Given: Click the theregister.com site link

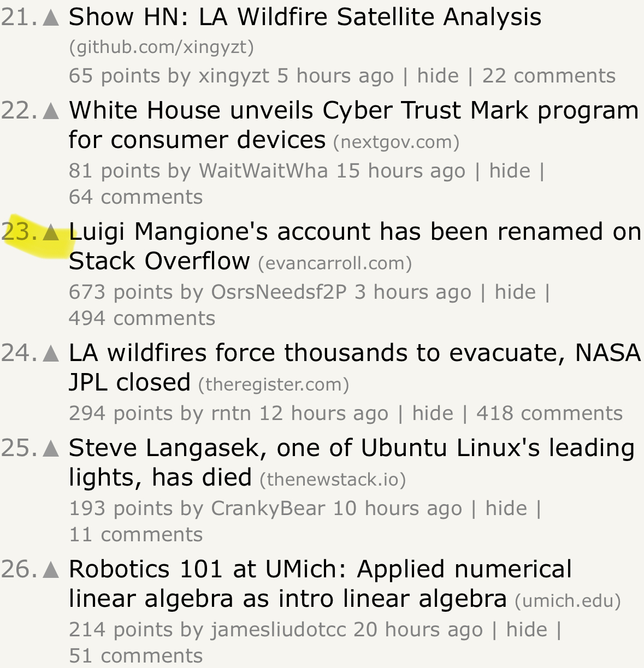Looking at the screenshot, I should point(273,385).
